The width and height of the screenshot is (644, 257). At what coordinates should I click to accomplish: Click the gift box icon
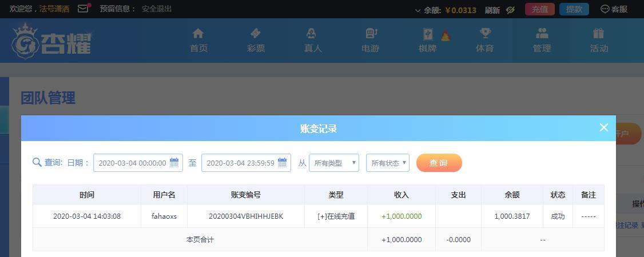(598, 33)
